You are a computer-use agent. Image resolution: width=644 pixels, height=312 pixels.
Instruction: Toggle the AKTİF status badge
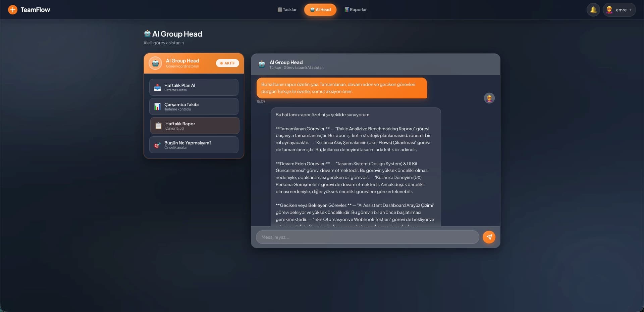tap(227, 63)
